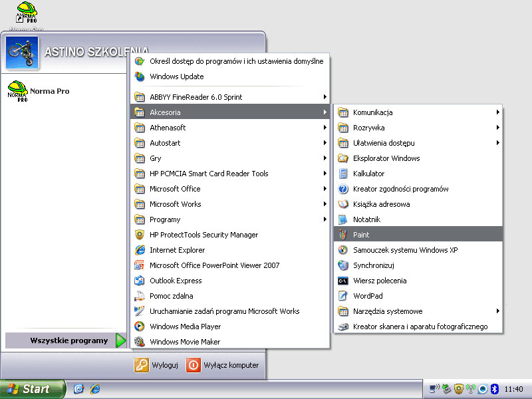This screenshot has height=399, width=532.
Task: Click the program access defaults icon
Action: click(140, 61)
